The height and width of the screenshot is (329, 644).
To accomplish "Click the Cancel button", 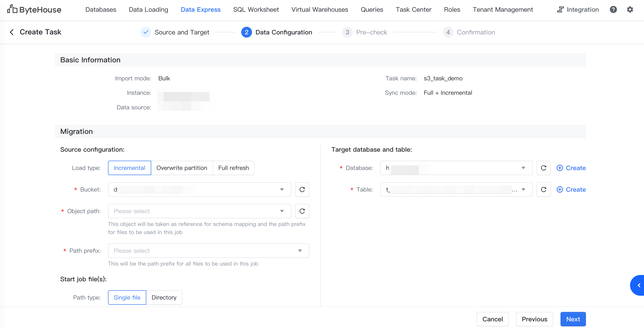I will coord(493,319).
